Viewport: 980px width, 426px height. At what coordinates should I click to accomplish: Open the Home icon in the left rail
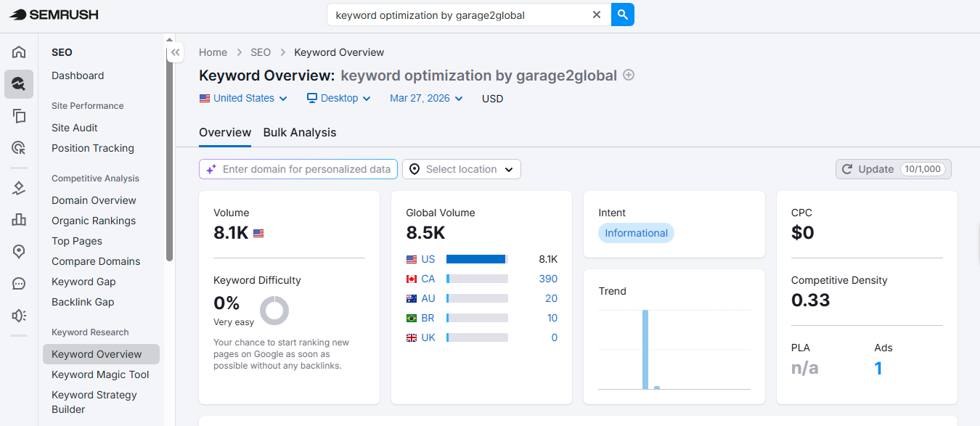[x=18, y=52]
